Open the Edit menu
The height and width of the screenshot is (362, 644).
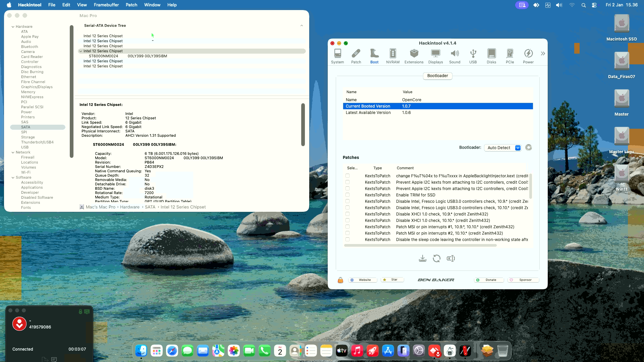point(66,5)
